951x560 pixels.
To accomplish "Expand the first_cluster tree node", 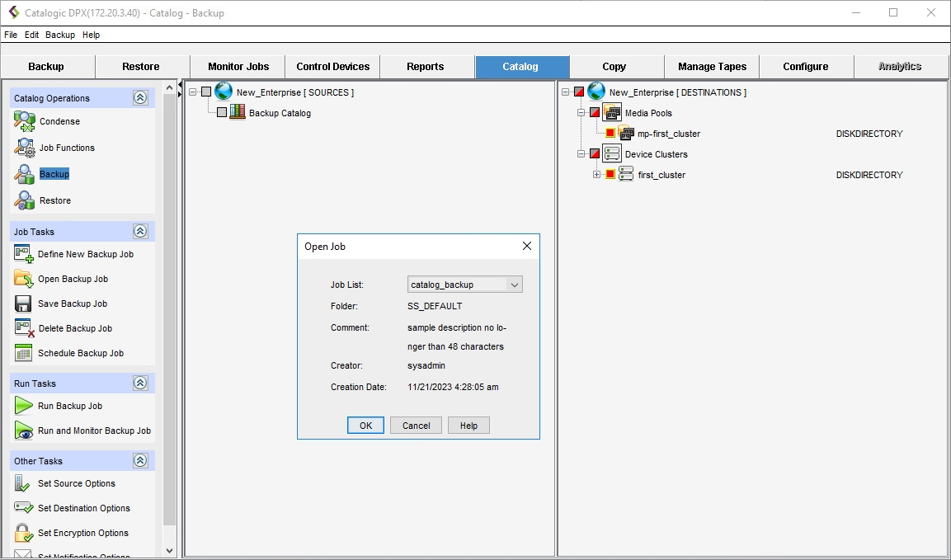I will 596,175.
